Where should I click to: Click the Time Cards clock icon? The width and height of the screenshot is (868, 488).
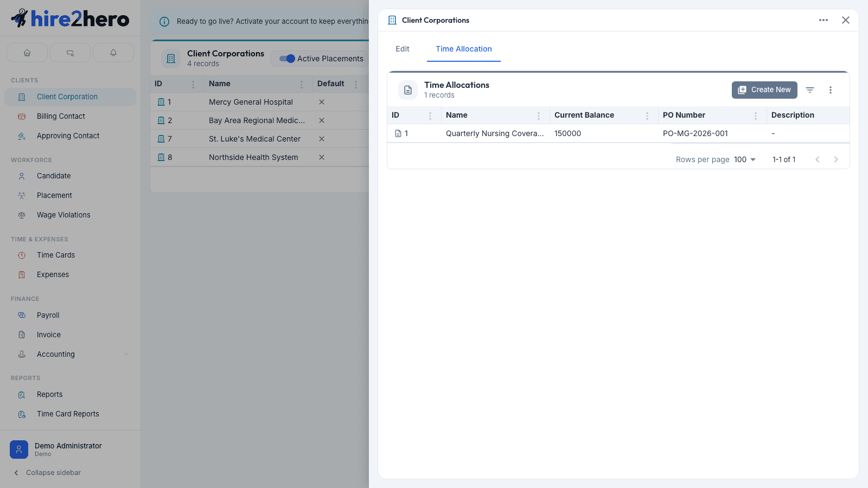click(x=22, y=255)
